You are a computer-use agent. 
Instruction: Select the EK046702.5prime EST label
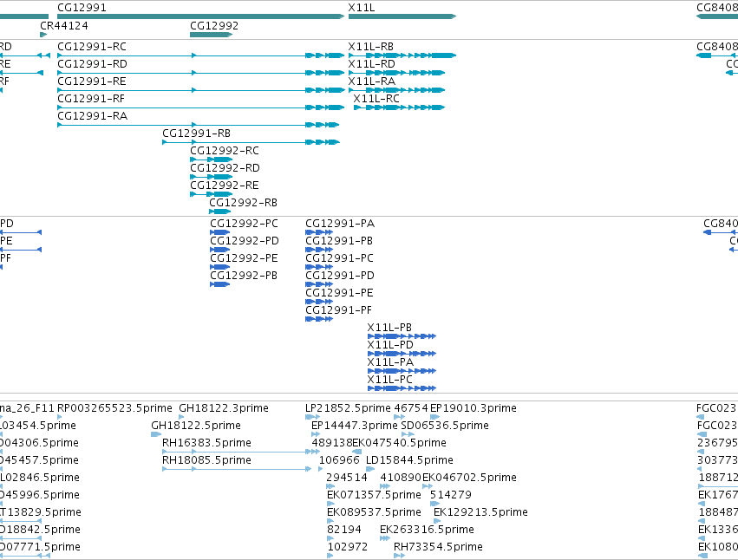470,479
